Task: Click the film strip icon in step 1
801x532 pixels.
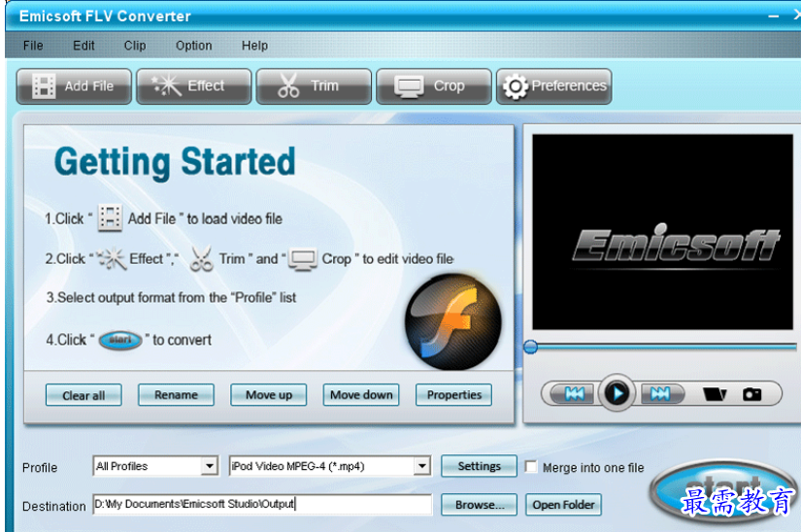Action: point(110,218)
